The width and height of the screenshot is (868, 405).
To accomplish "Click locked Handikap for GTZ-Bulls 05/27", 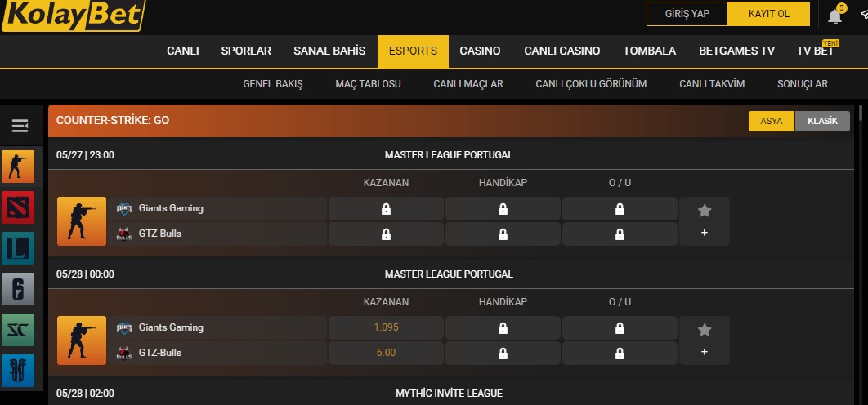I will point(503,234).
